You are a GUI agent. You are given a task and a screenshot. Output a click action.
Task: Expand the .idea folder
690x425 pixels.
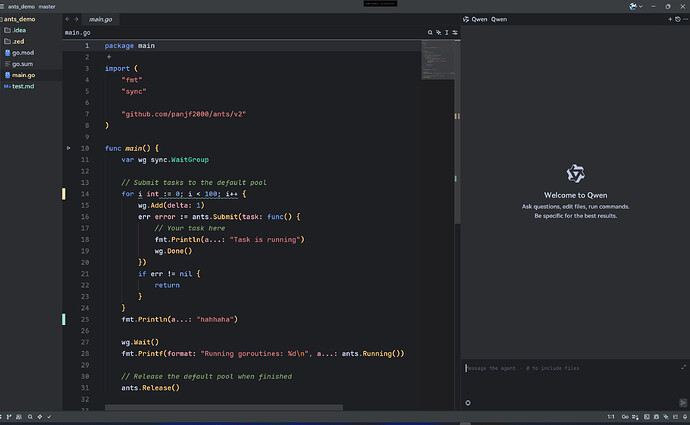[31, 30]
